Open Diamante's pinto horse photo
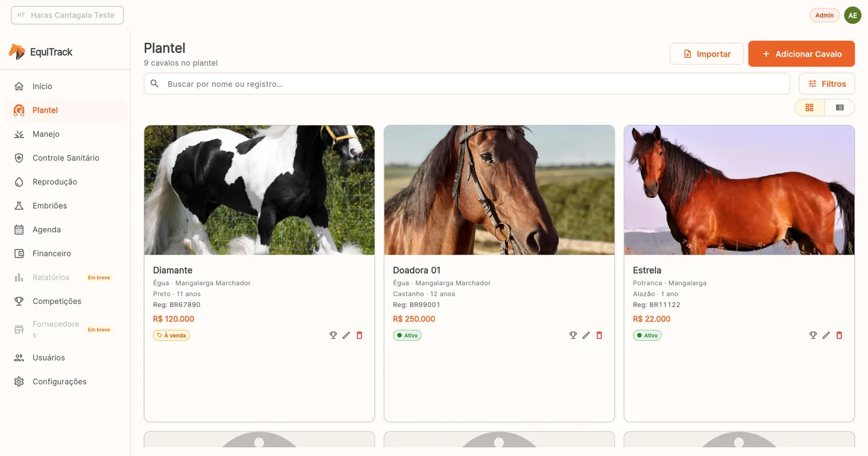 [x=259, y=190]
